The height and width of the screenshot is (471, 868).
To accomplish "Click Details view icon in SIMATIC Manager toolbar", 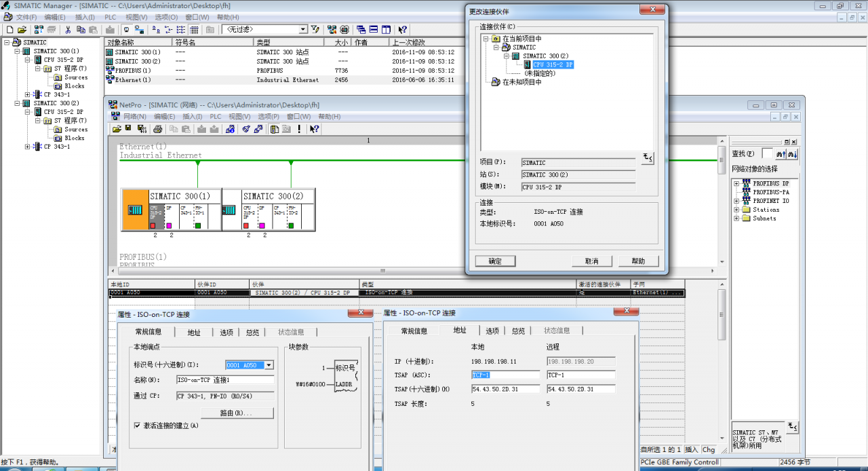I will (x=194, y=30).
